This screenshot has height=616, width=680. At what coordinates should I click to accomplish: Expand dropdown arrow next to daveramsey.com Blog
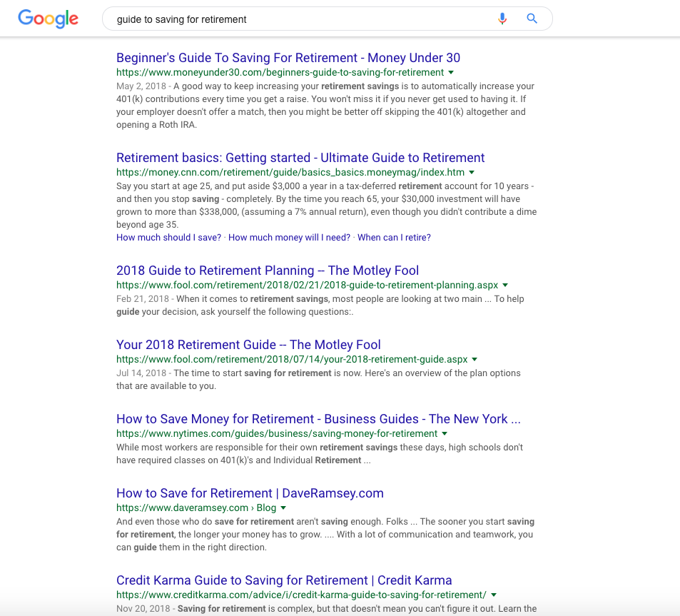point(283,508)
